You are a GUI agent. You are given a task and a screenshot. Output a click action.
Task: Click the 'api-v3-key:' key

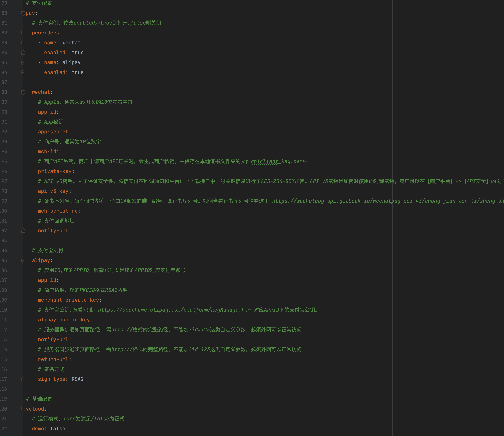point(54,191)
